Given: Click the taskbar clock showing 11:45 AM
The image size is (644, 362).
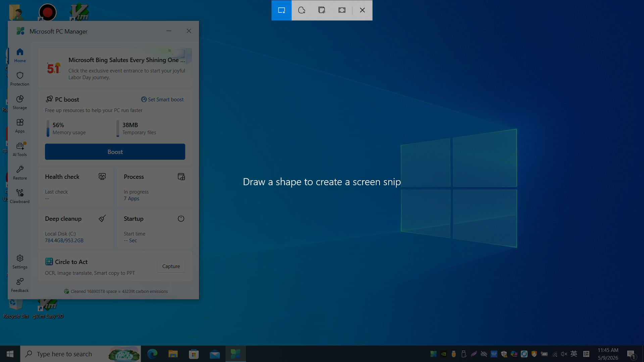Looking at the screenshot, I should pyautogui.click(x=608, y=354).
